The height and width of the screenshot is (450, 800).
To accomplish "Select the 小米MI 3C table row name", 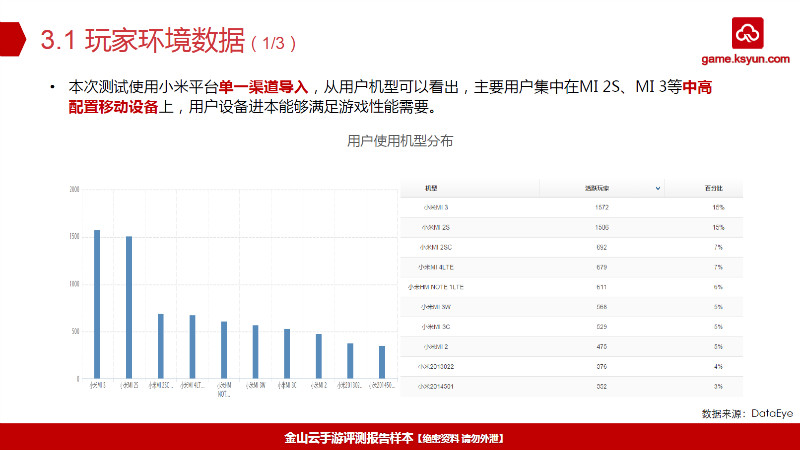I will [x=436, y=327].
